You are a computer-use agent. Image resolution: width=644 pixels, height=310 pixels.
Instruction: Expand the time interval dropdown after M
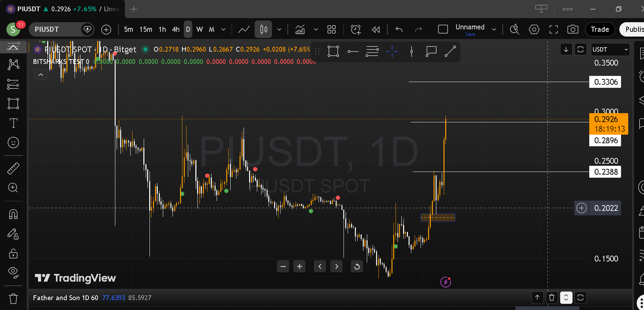(x=223, y=29)
